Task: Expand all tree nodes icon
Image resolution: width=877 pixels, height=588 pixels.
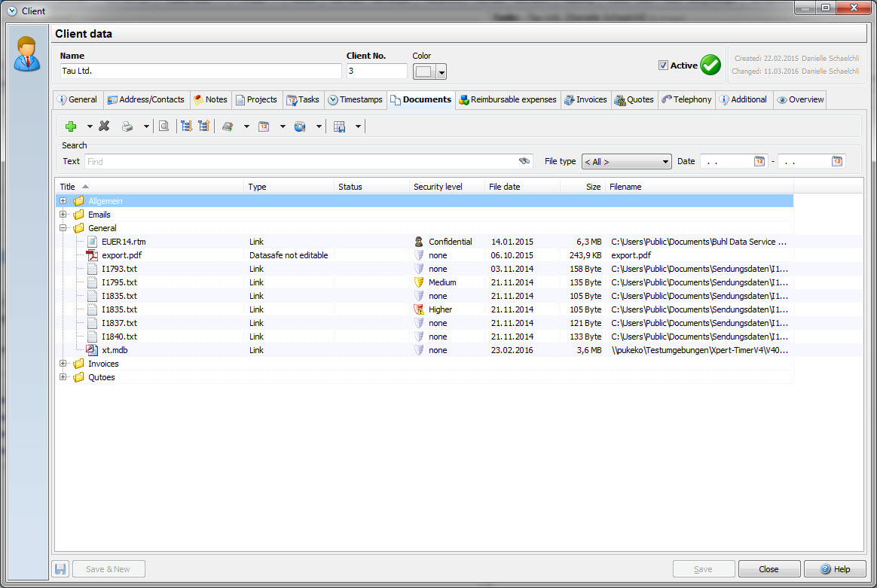Action: (186, 126)
